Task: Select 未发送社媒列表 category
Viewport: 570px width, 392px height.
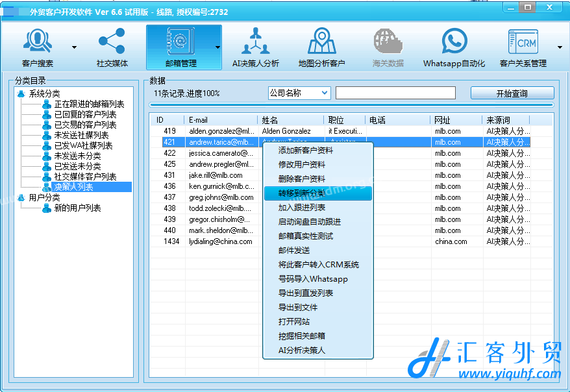Action: (81, 136)
